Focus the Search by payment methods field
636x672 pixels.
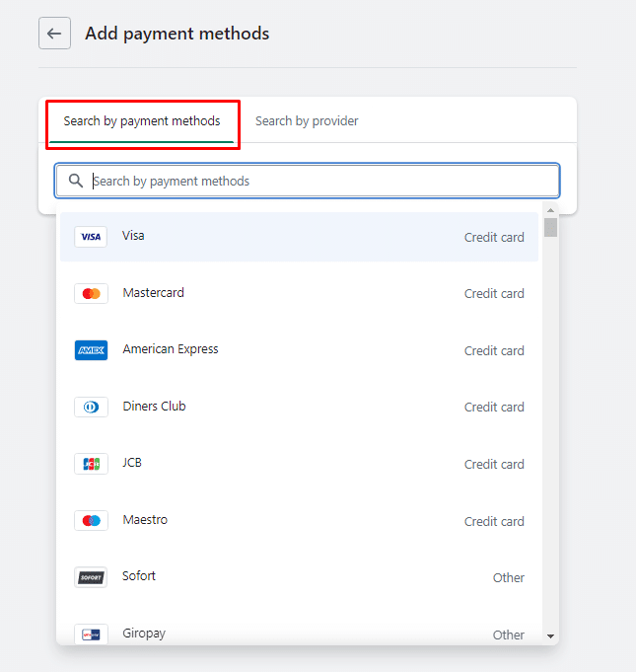(x=316, y=181)
